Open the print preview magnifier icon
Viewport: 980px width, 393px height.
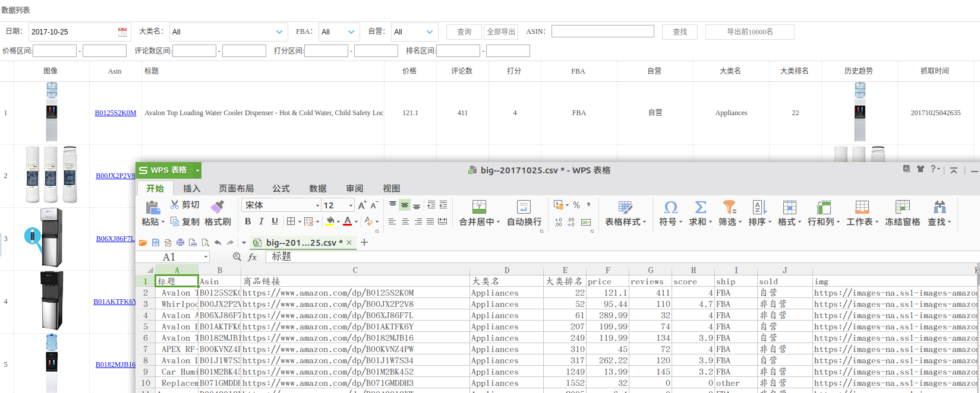tap(205, 243)
